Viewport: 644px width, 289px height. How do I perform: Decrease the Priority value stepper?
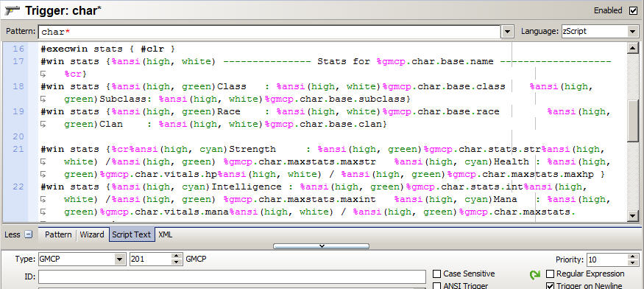pyautogui.click(x=633, y=262)
